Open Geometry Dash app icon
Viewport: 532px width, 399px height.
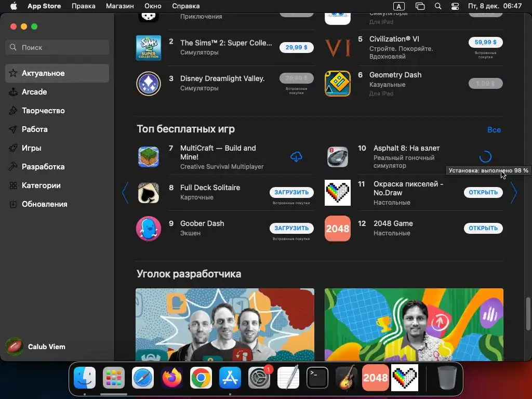point(338,84)
